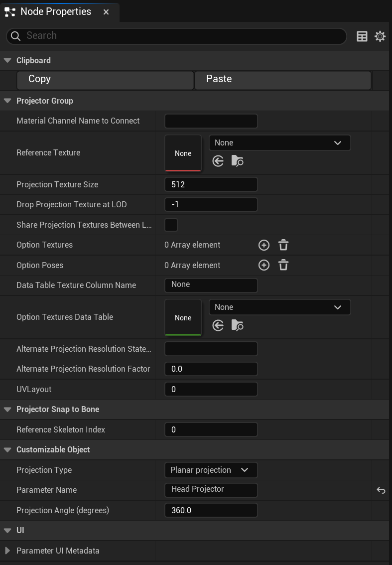
Task: Click the Reference Texture thumbnail
Action: pyautogui.click(x=183, y=153)
